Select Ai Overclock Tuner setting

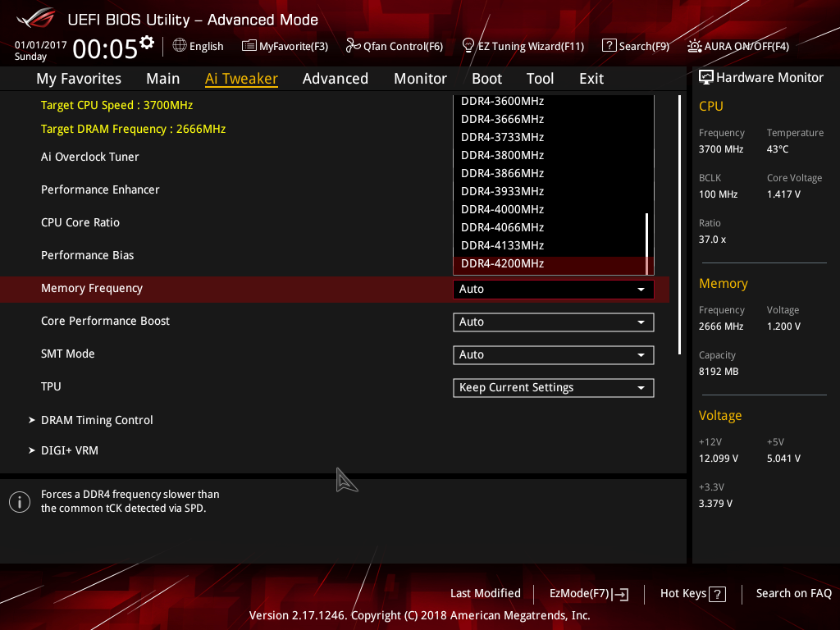pyautogui.click(x=90, y=157)
